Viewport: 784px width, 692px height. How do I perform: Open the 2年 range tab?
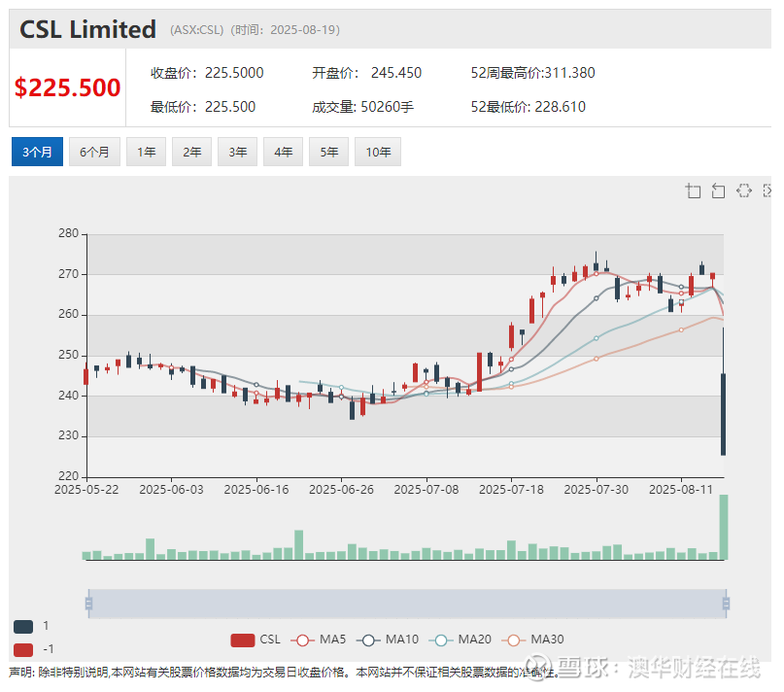point(192,152)
